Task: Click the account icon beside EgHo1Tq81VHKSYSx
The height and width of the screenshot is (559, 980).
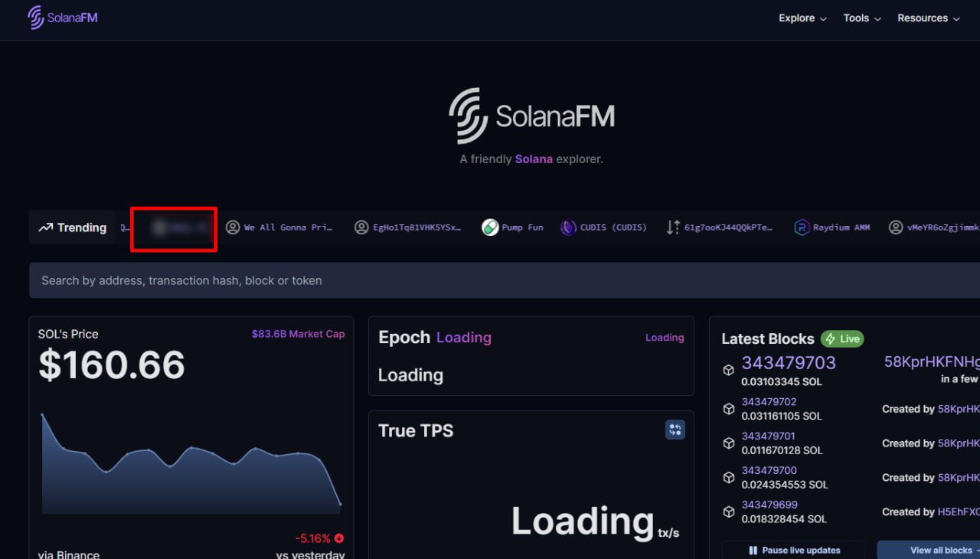Action: (361, 227)
